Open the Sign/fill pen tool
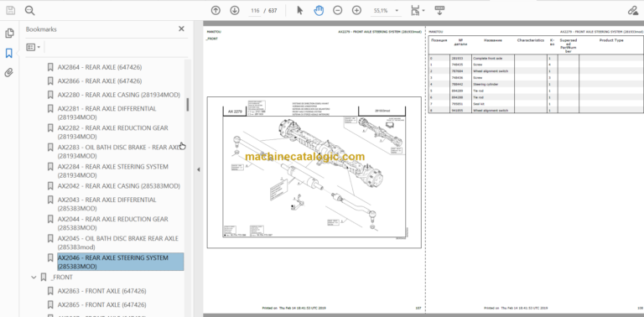This screenshot has height=317, width=644. point(633,10)
